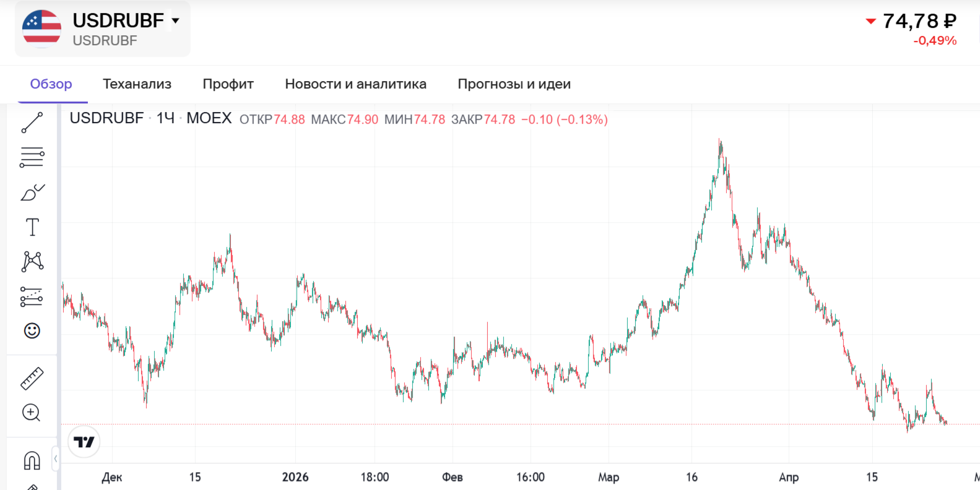The image size is (980, 490).
Task: Select the forecast and measurement position tool
Action: [x=32, y=296]
